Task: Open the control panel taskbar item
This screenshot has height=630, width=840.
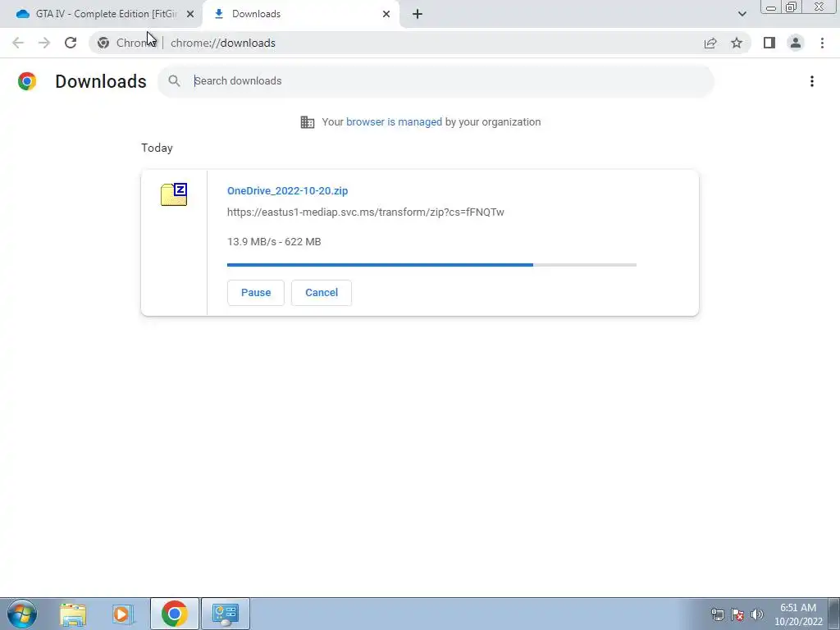Action: [x=226, y=614]
